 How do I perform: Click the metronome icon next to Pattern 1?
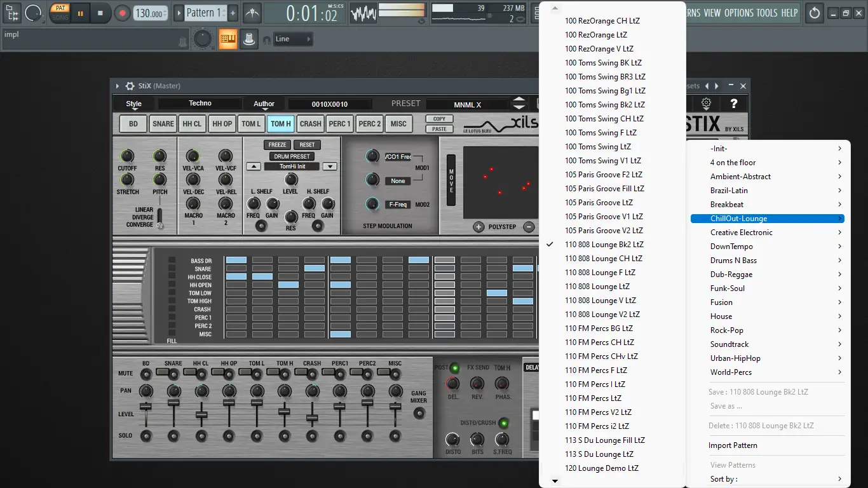(x=252, y=13)
